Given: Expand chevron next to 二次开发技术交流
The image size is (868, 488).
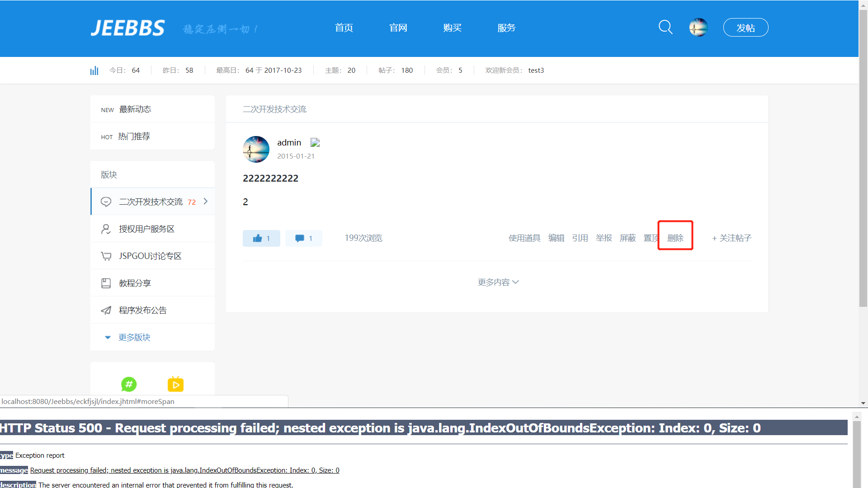Looking at the screenshot, I should 206,201.
